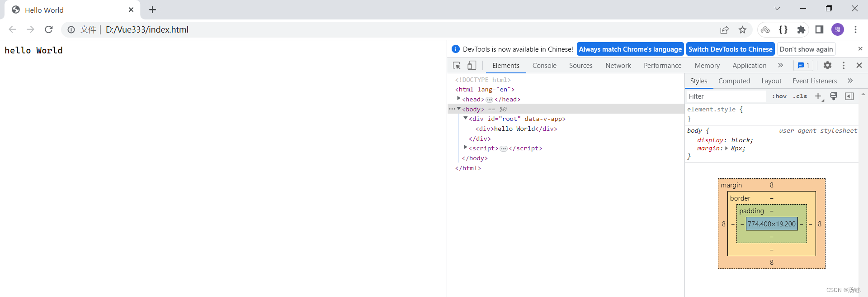
Task: Dismiss the DevTools language notification bar
Action: click(x=860, y=49)
